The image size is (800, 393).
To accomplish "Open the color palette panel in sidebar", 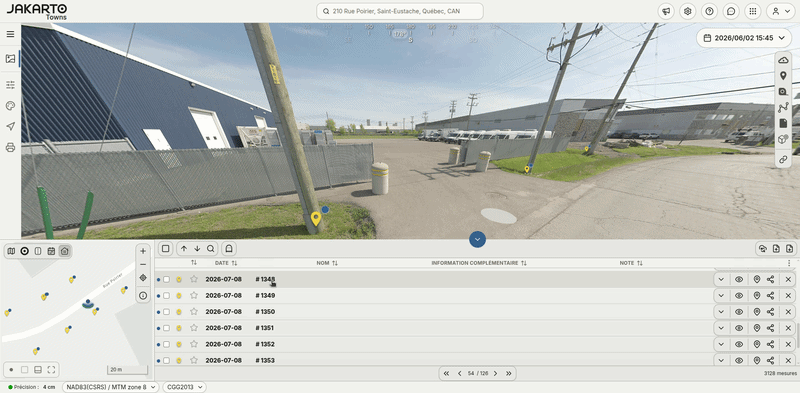I will tap(10, 106).
